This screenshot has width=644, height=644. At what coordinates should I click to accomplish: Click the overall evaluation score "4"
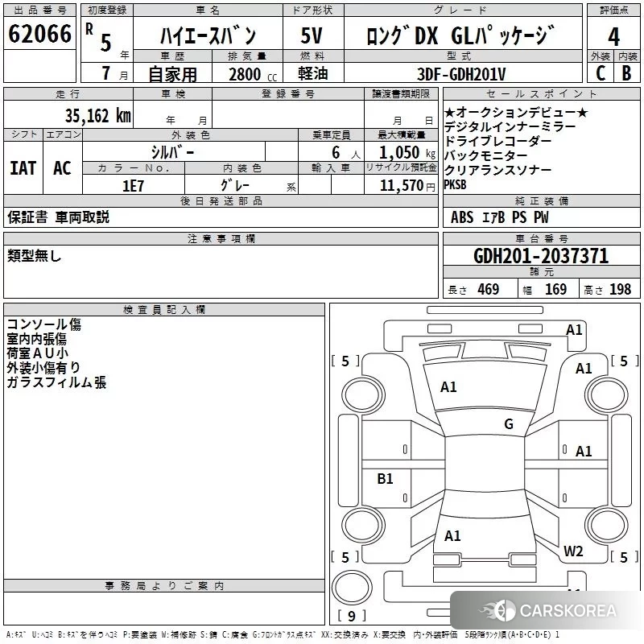613,37
